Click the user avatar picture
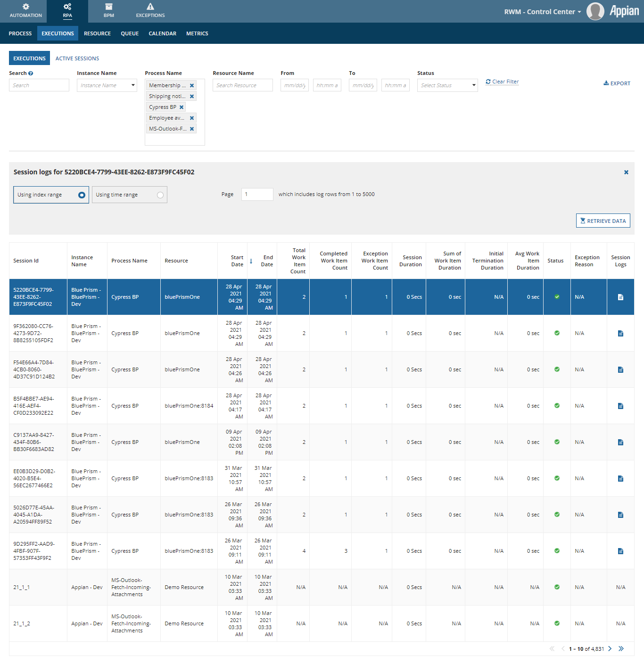Screen dimensions: 644x672 click(595, 11)
